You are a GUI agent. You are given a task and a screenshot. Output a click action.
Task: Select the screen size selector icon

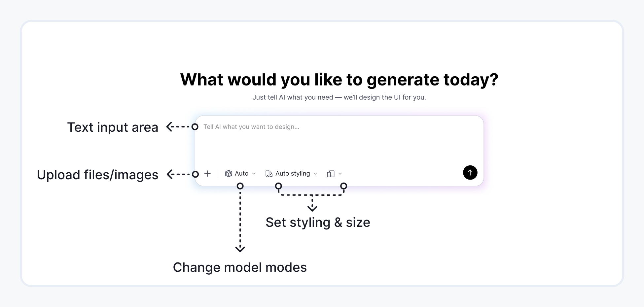click(x=330, y=173)
